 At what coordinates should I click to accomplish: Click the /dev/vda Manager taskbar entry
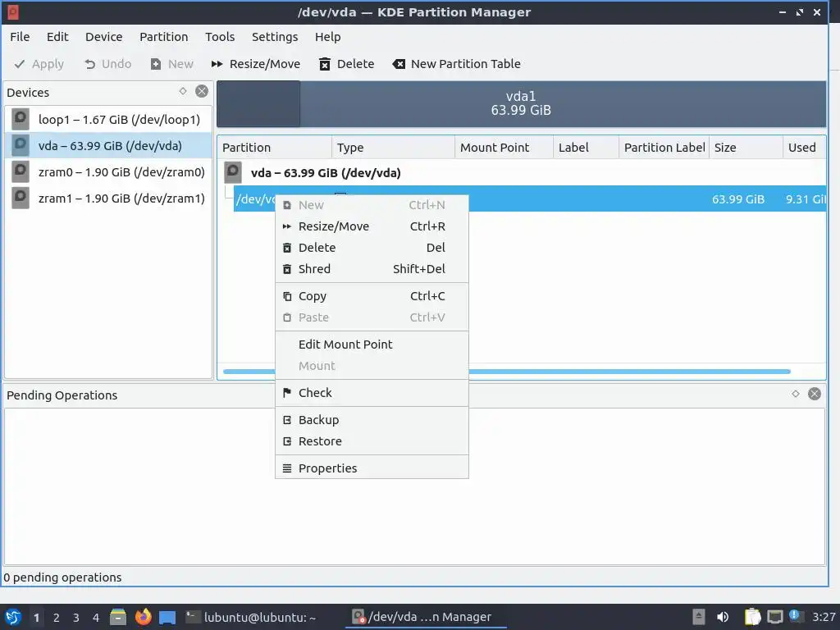pos(426,617)
